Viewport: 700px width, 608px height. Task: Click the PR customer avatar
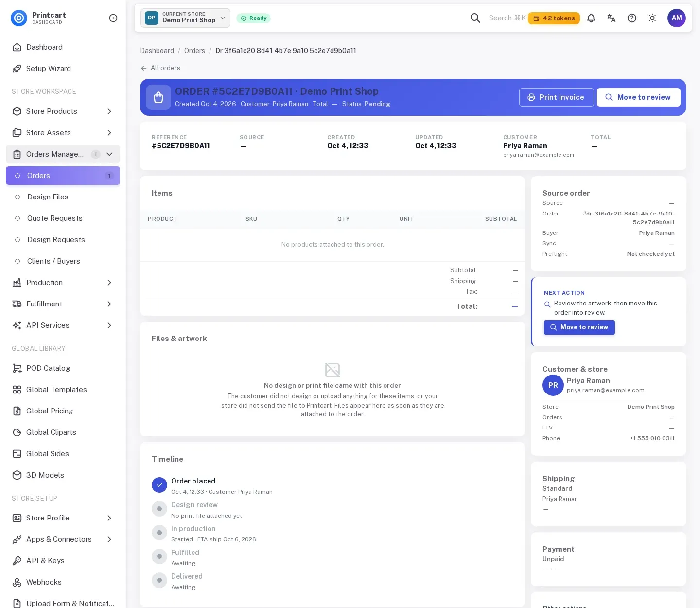tap(553, 385)
